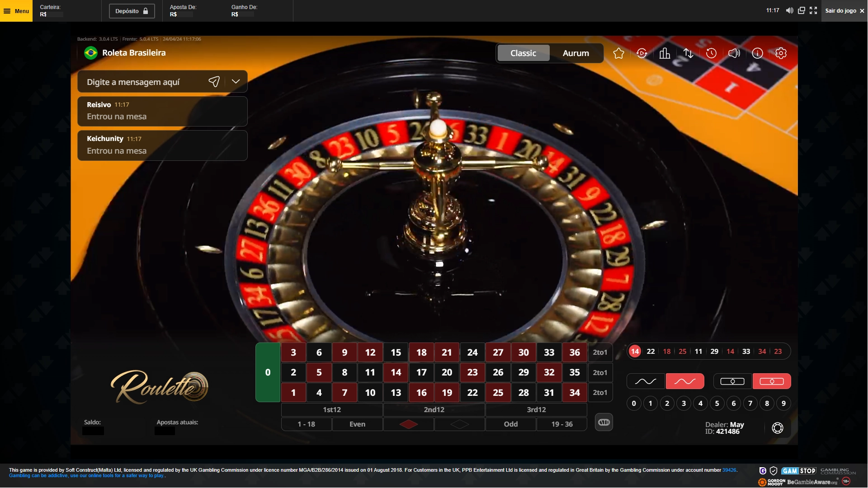Add table to favorites with star icon
This screenshot has height=488, width=868.
tap(618, 53)
